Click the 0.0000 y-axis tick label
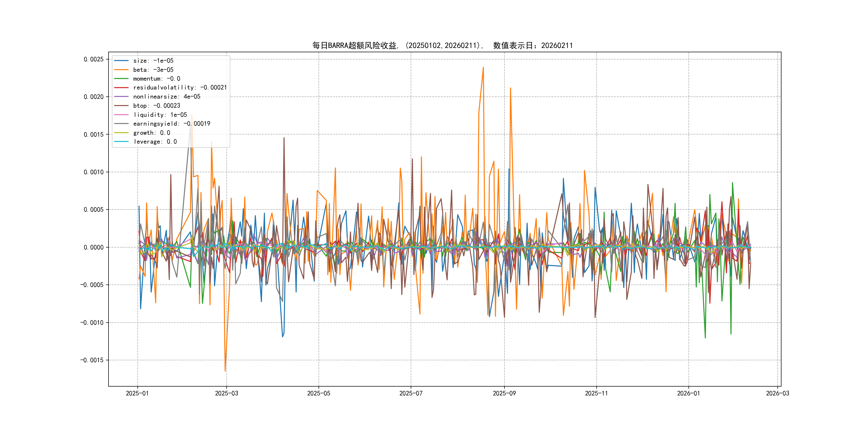 point(93,247)
